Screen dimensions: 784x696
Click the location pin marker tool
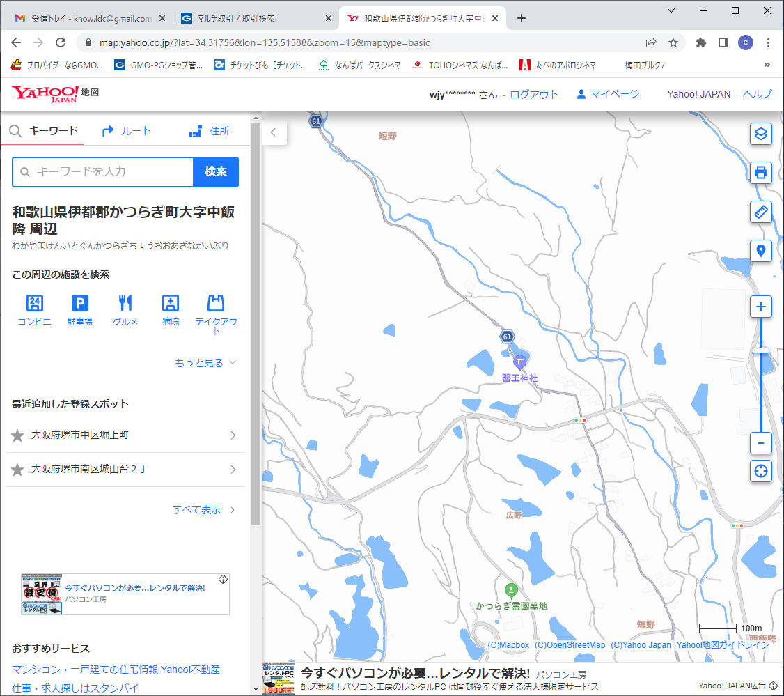coord(760,251)
